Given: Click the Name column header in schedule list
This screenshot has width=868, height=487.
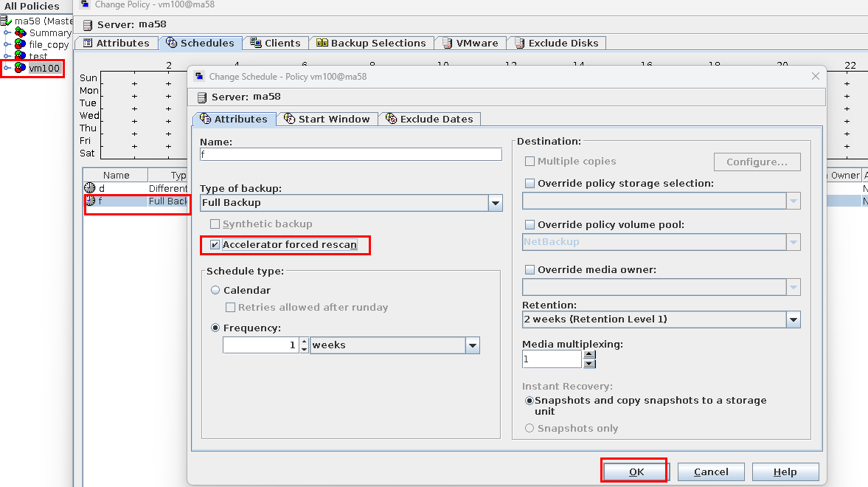Looking at the screenshot, I should pos(116,175).
